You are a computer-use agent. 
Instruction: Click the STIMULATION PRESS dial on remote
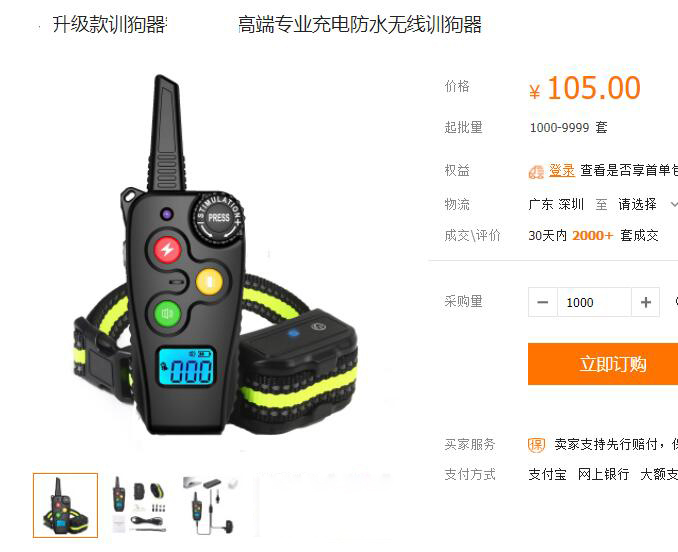click(219, 217)
